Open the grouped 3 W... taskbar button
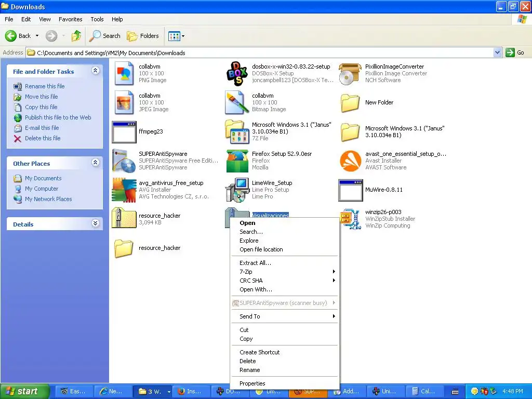Image resolution: width=532 pixels, height=399 pixels. 152,392
